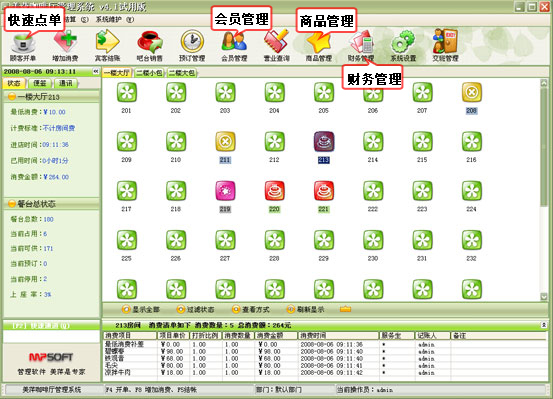Click the 交班管理 exit door icon

click(445, 46)
